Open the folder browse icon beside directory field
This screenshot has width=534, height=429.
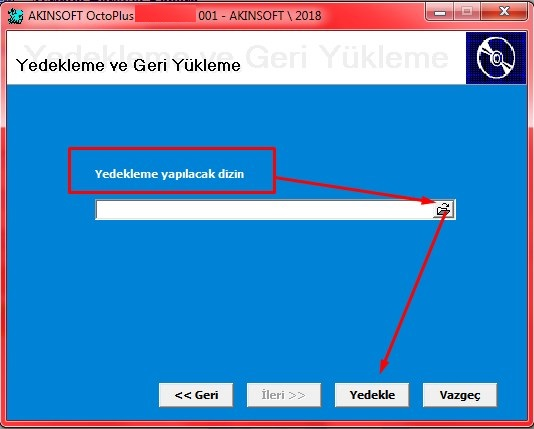443,209
